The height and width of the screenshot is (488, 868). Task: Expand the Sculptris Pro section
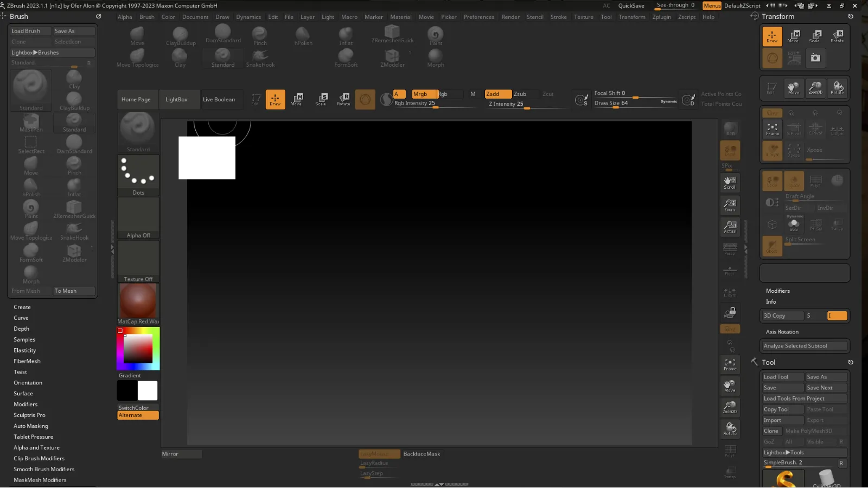[x=29, y=415]
